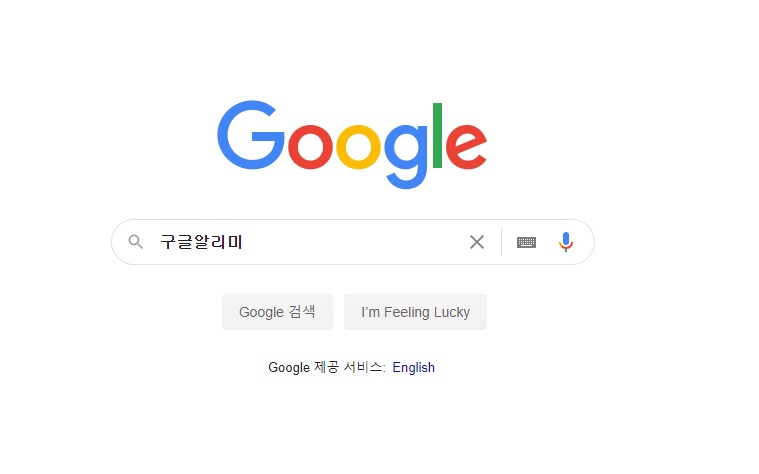759x474 pixels.
Task: Click the red e ending the Google logo
Action: [x=466, y=147]
